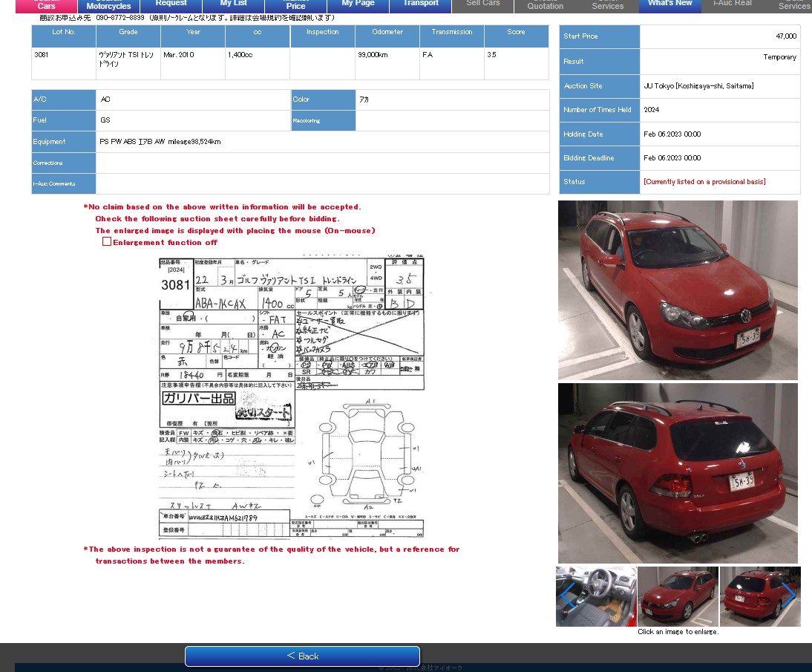Image resolution: width=812 pixels, height=672 pixels.
Task: Open the What's New tab
Action: point(669,4)
